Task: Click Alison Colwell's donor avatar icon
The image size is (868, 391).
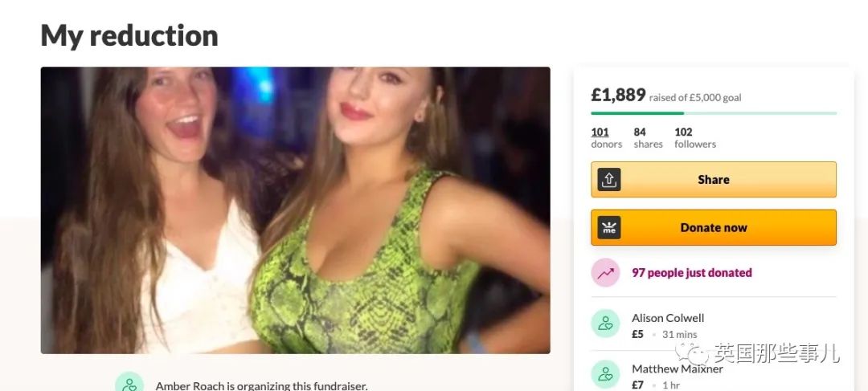Action: pyautogui.click(x=605, y=324)
